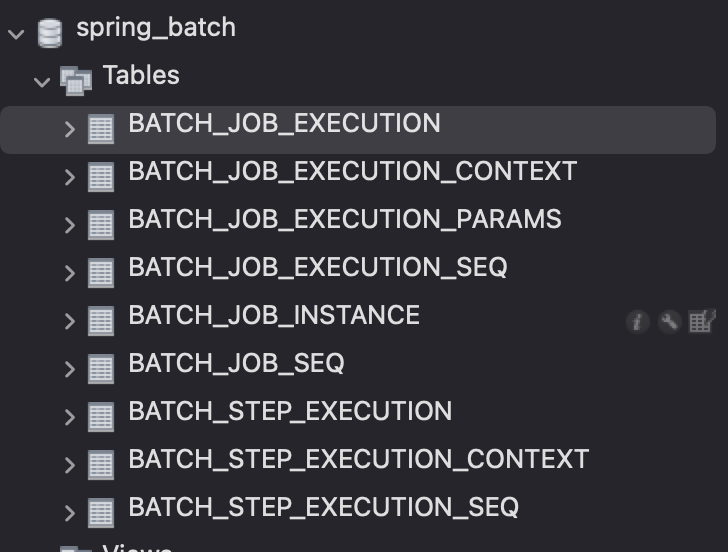Expand the BATCH_STEP_EXECUTION table chevron
The image size is (728, 552).
(70, 417)
